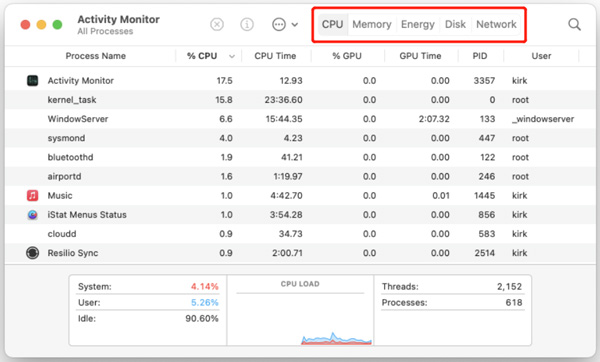Screen dimensions: 600x362
Task: Switch to the Network tab
Action: pos(496,24)
